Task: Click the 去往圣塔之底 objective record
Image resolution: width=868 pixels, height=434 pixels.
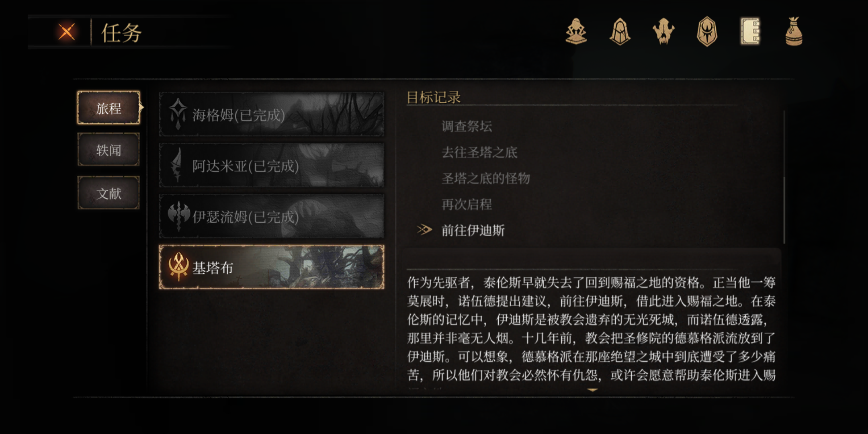Action: point(479,152)
